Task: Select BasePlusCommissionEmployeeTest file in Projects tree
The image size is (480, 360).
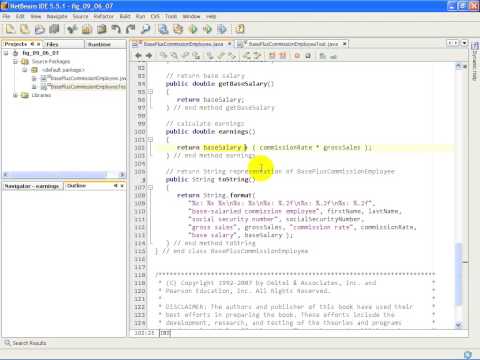Action: tap(87, 87)
